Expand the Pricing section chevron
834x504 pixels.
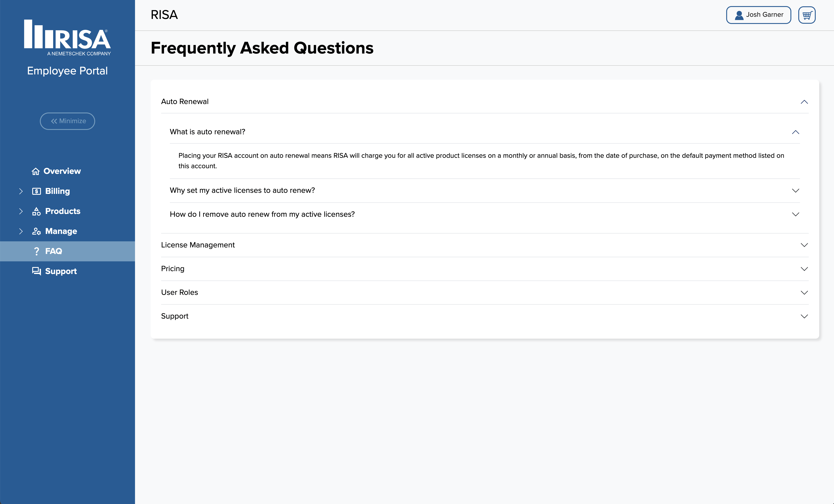pyautogui.click(x=804, y=269)
